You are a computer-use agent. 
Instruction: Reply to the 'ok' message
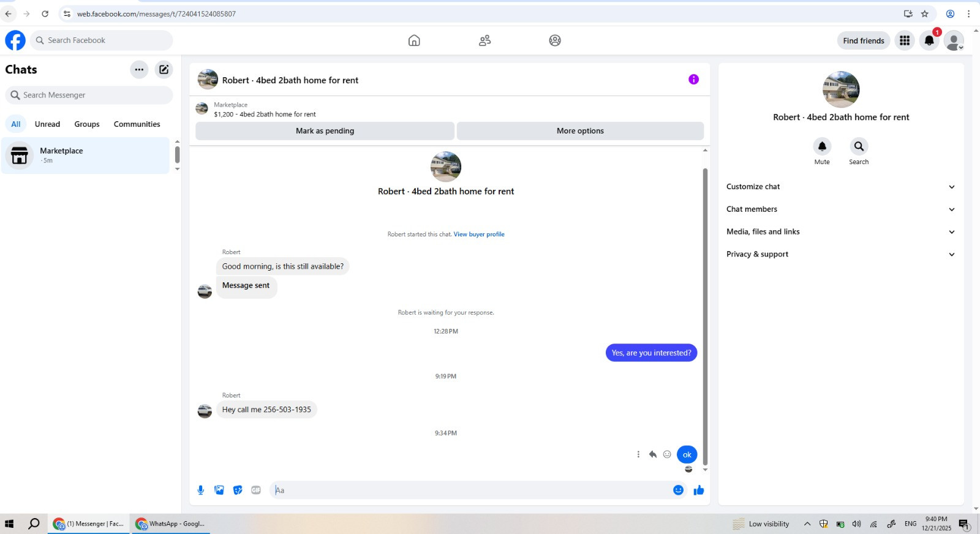click(x=653, y=454)
